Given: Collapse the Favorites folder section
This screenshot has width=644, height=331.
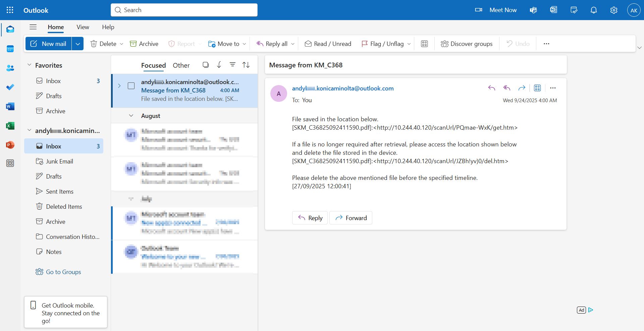Looking at the screenshot, I should (29, 65).
